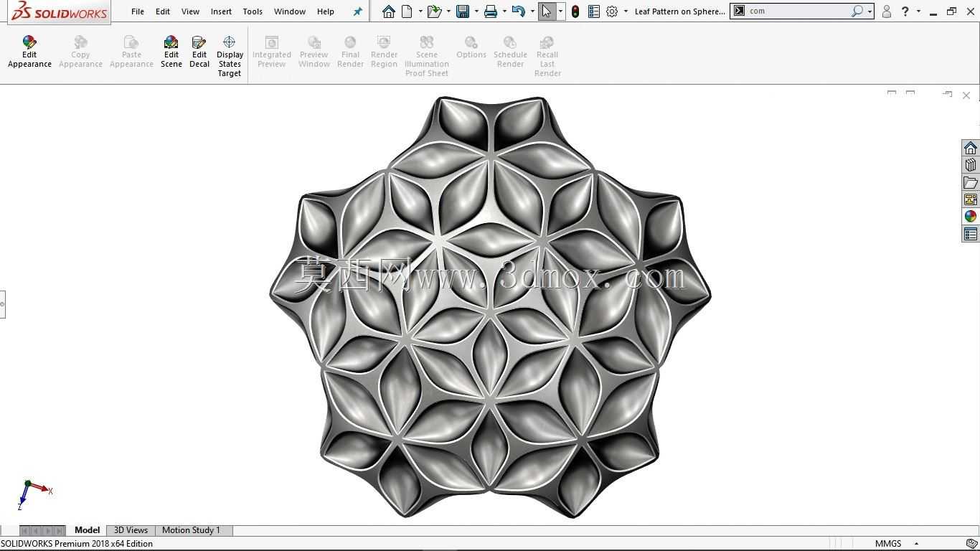
Task: Click the Rebuild traffic light icon
Action: pyautogui.click(x=575, y=11)
